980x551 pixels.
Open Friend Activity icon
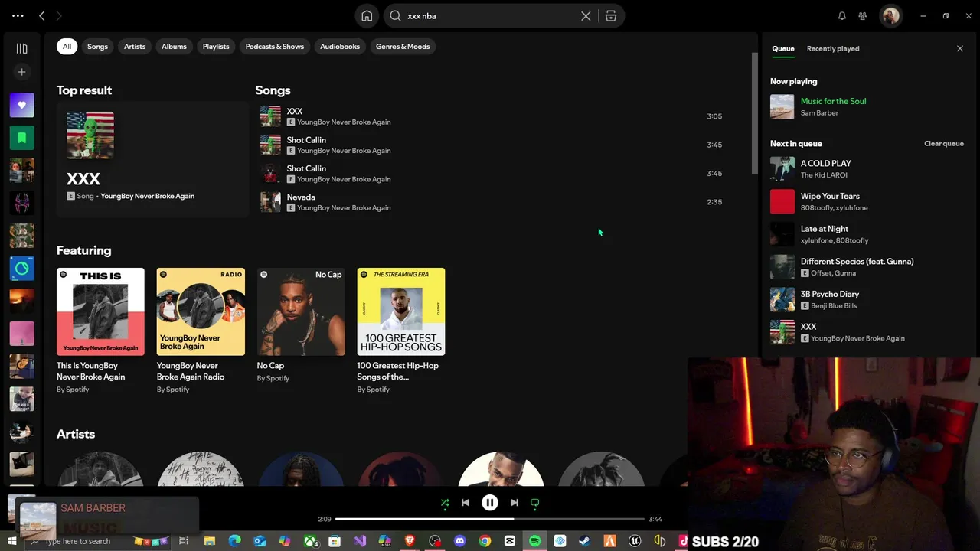pyautogui.click(x=863, y=16)
